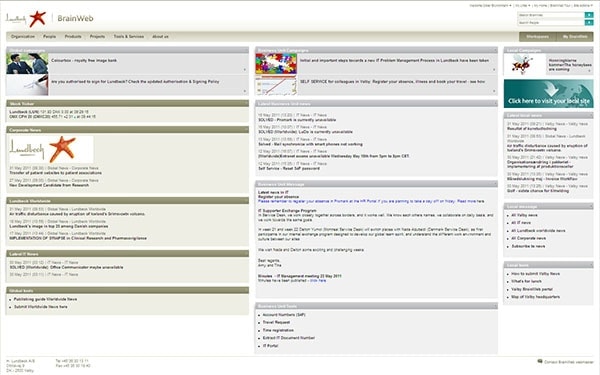The image size is (600, 375).
Task: Open the Organization menu
Action: point(23,37)
